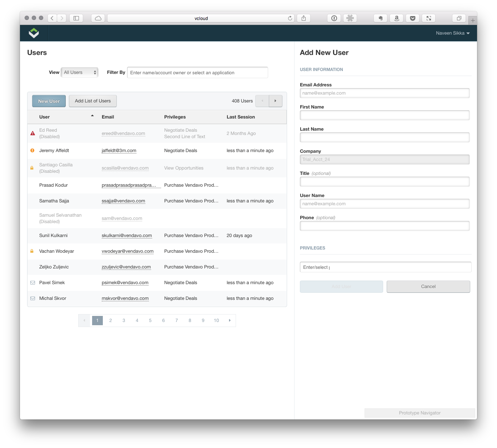
Task: Open jaffeldt@3m.com email link
Action: coord(119,151)
